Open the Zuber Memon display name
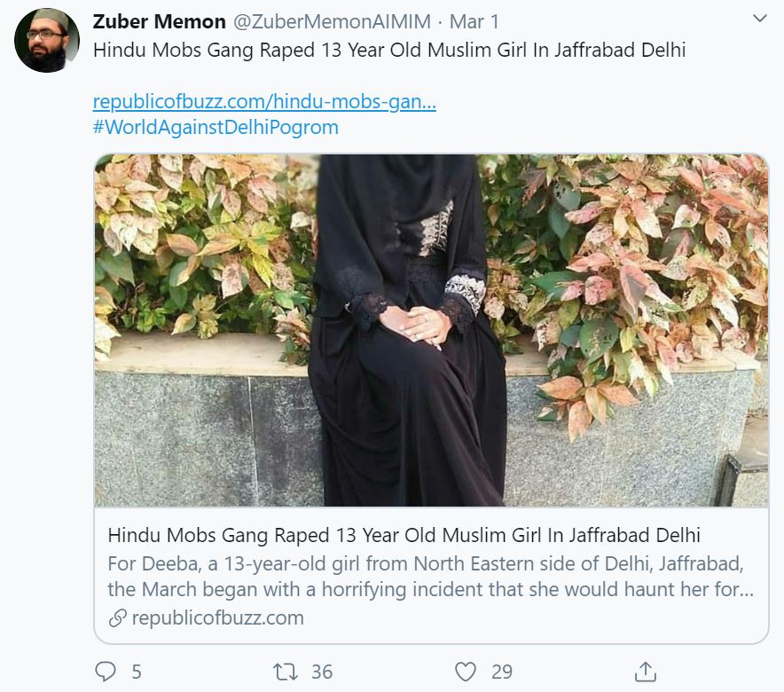 (x=160, y=20)
